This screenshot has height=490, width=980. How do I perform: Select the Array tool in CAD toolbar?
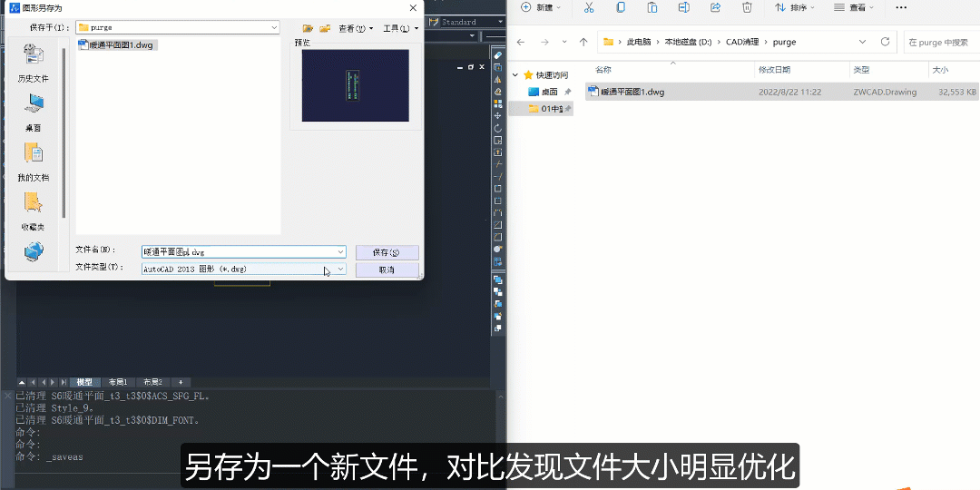tap(498, 103)
